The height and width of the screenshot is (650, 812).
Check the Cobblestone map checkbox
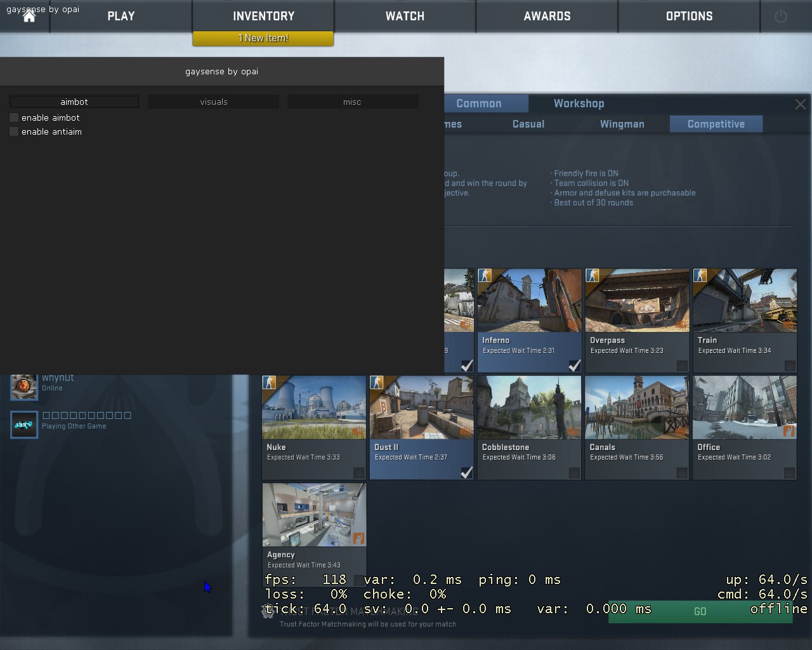click(574, 473)
